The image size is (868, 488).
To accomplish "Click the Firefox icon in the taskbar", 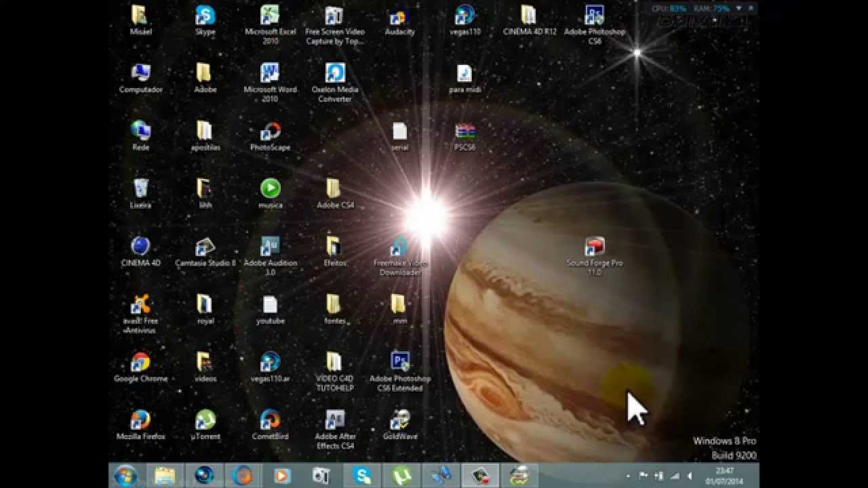I will (243, 476).
